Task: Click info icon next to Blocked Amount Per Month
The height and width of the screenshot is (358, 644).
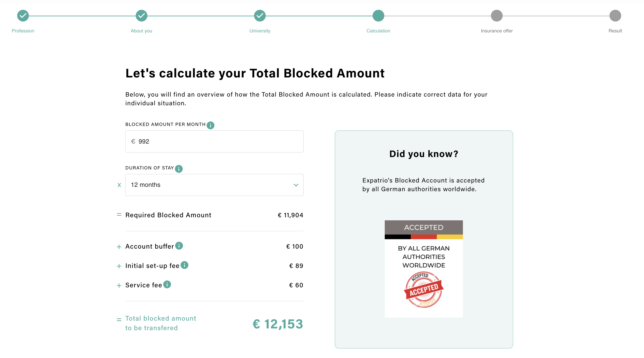Action: pos(210,125)
